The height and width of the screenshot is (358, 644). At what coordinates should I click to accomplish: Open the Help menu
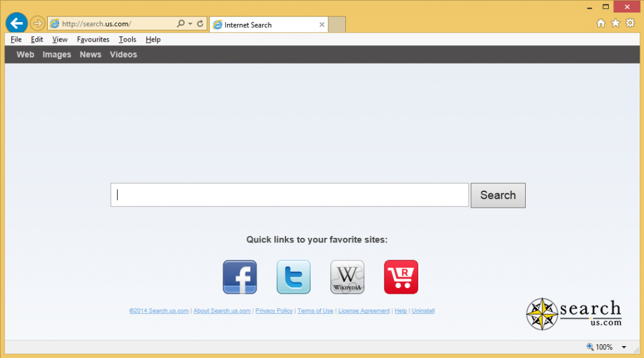click(x=153, y=40)
